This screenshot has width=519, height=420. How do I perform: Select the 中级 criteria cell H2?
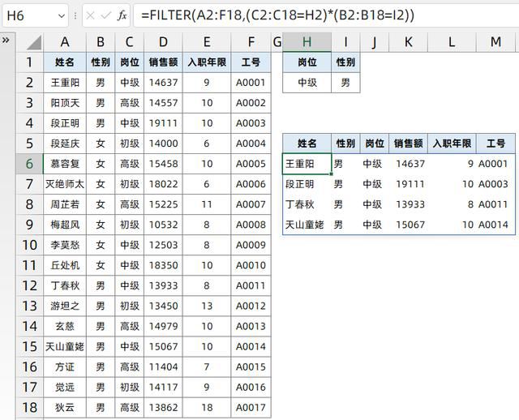pyautogui.click(x=307, y=82)
